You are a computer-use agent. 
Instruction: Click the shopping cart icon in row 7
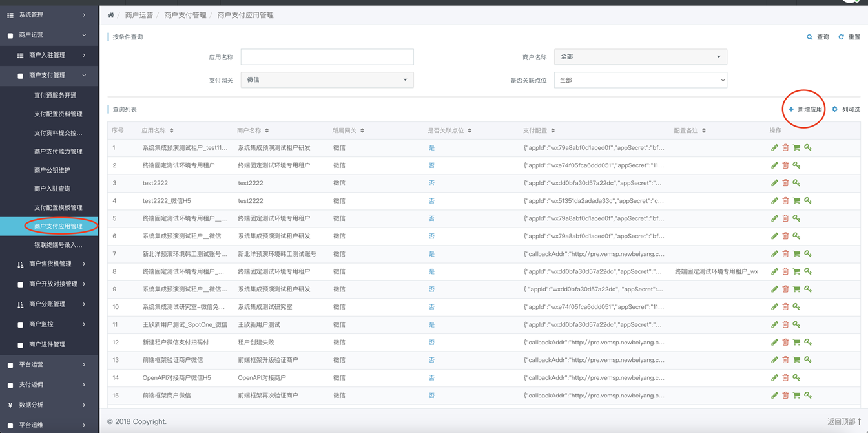(796, 254)
